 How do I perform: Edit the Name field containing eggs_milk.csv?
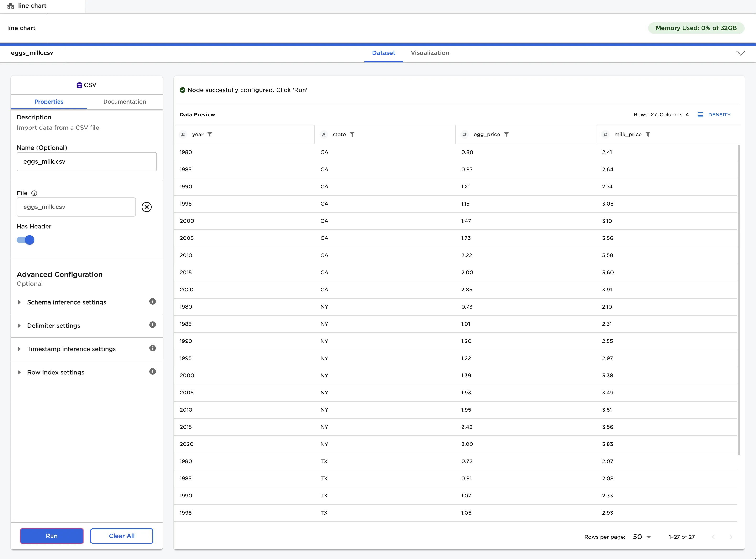(x=86, y=161)
